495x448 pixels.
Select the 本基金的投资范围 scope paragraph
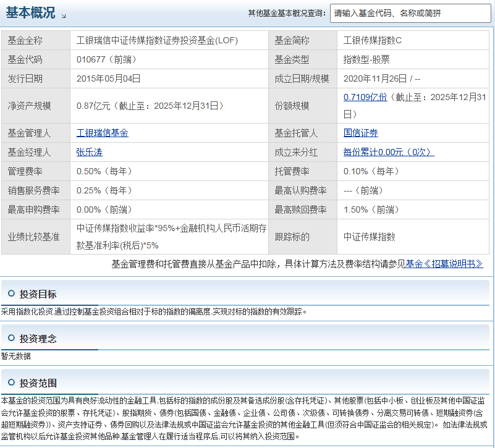(x=244, y=418)
